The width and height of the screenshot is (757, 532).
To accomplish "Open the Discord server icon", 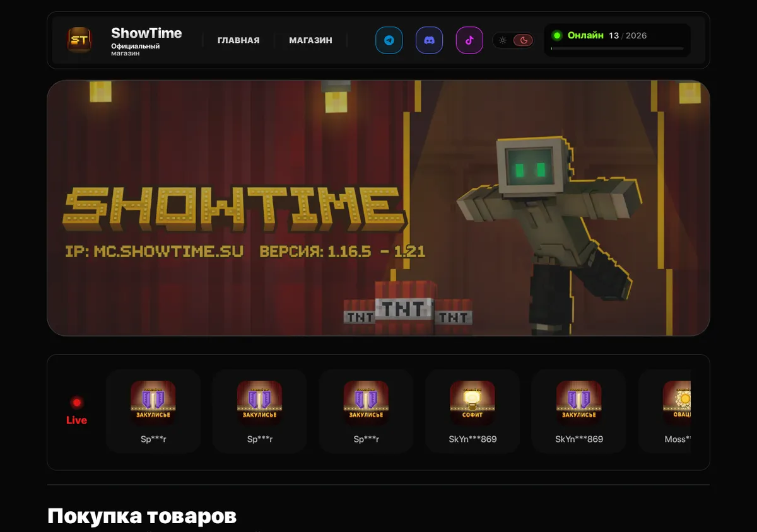I will pos(429,40).
